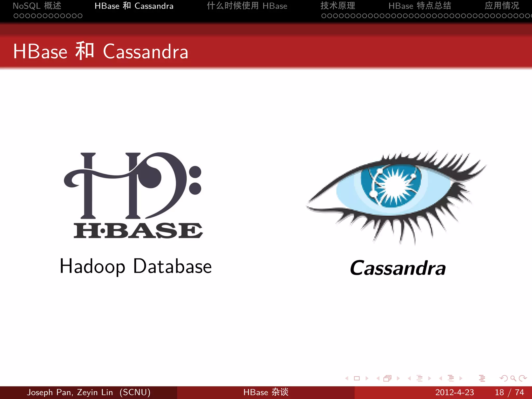The image size is (532, 399).
Task: Click the section navigation icon
Action: [x=451, y=378]
